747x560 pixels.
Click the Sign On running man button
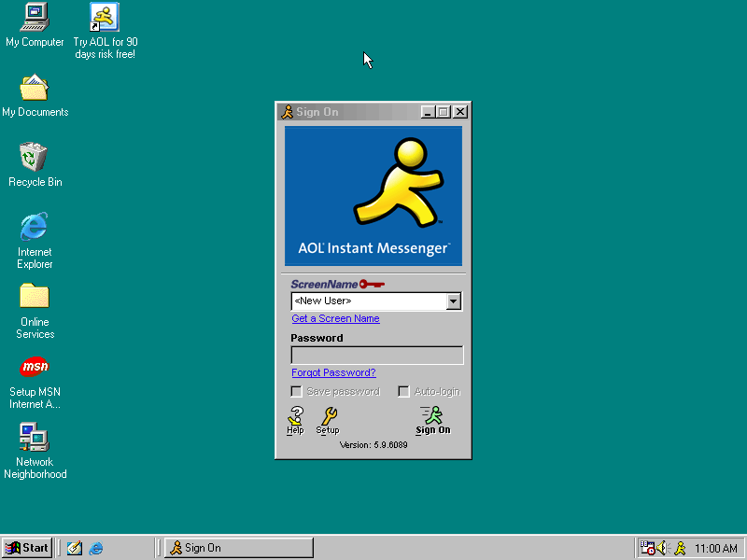(432, 421)
